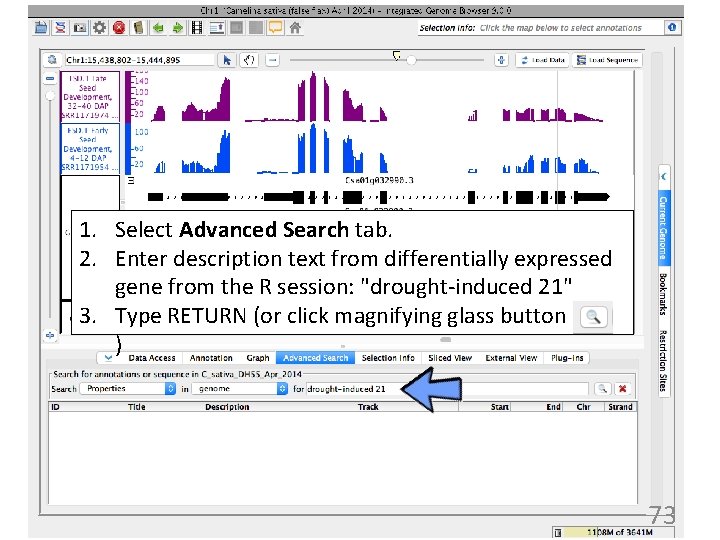Open the Current Genome side tab
This screenshot has height=540, width=720.
664,227
